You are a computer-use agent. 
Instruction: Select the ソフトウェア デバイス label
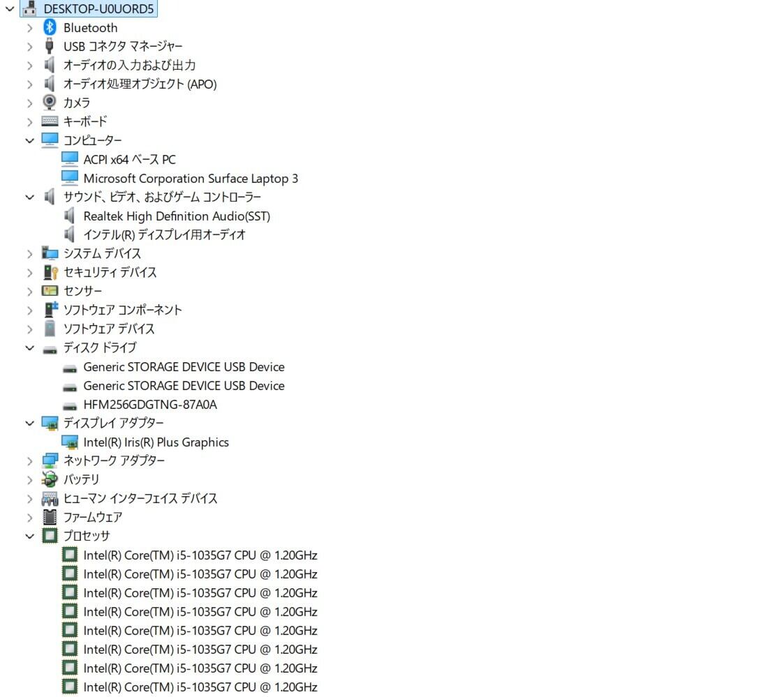109,329
